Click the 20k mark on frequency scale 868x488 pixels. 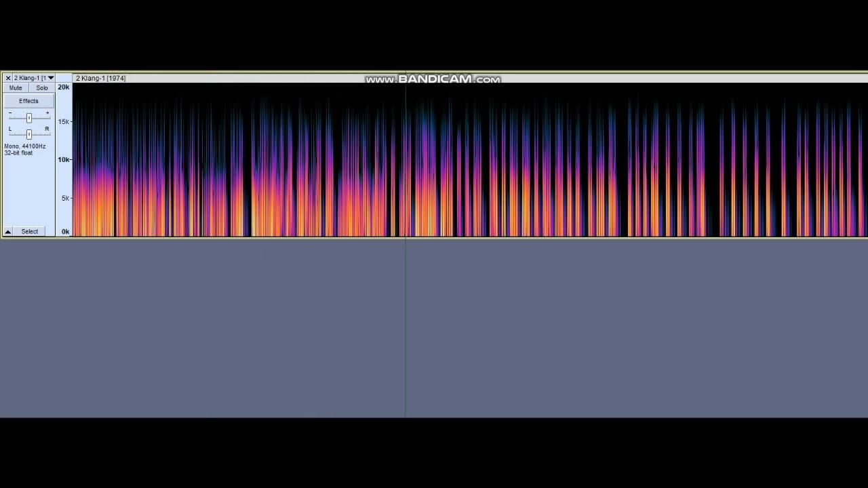click(x=64, y=87)
